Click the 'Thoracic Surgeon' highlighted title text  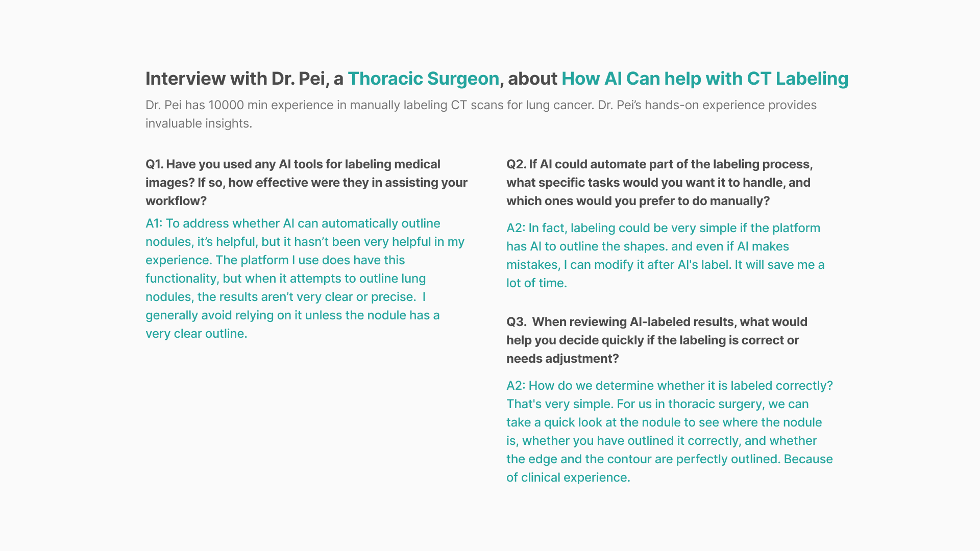pyautogui.click(x=423, y=79)
